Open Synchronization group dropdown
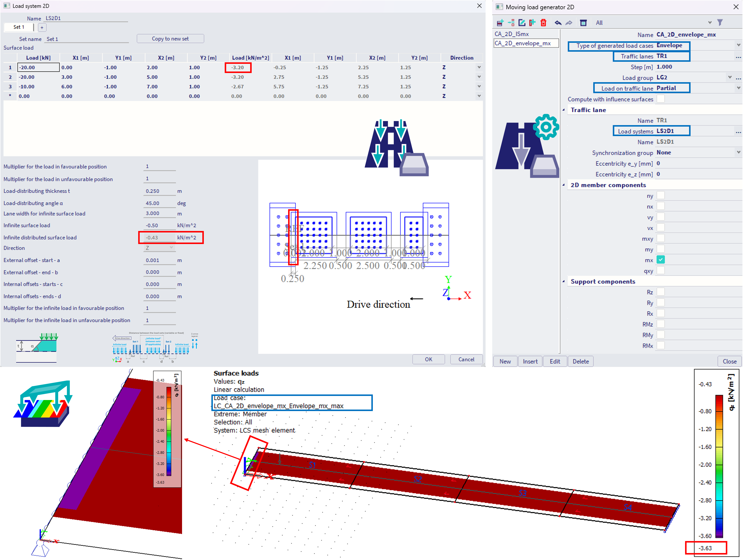743x560 pixels. [x=738, y=152]
